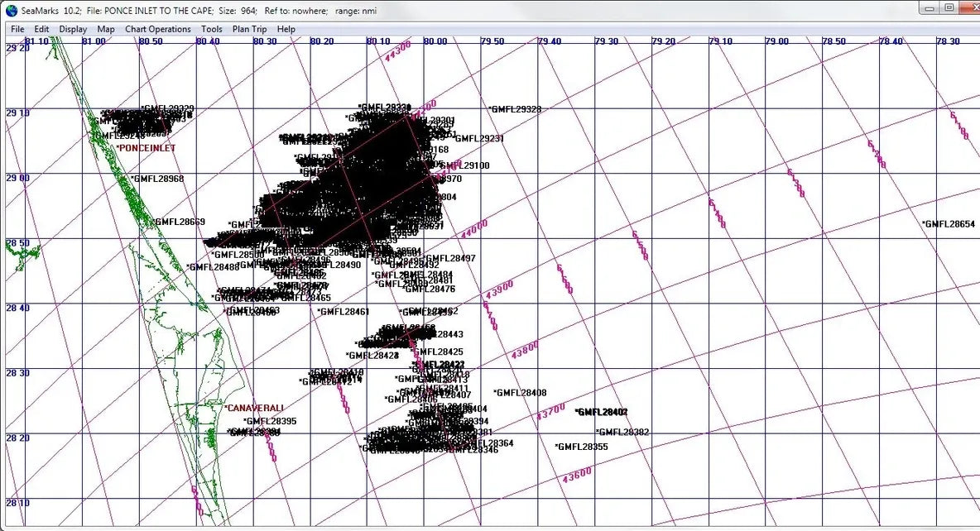The height and width of the screenshot is (531, 980).
Task: Select the CANAVERALI waypoint label
Action: tap(254, 408)
